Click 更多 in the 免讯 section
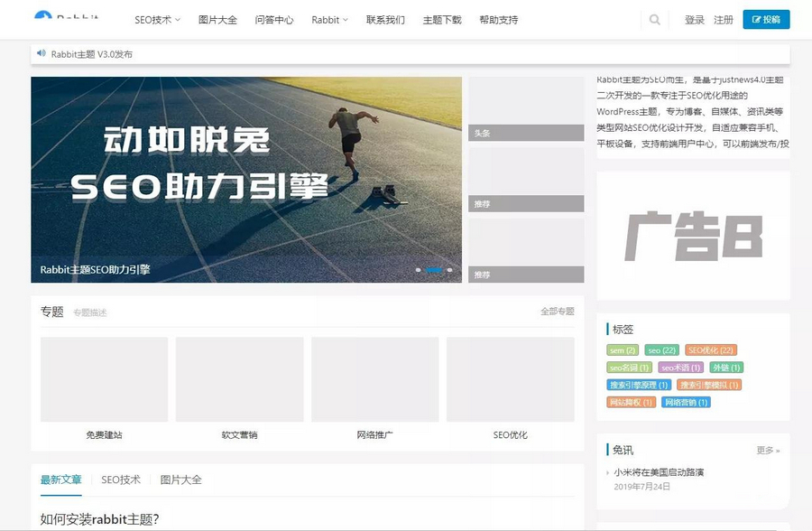 [x=768, y=450]
